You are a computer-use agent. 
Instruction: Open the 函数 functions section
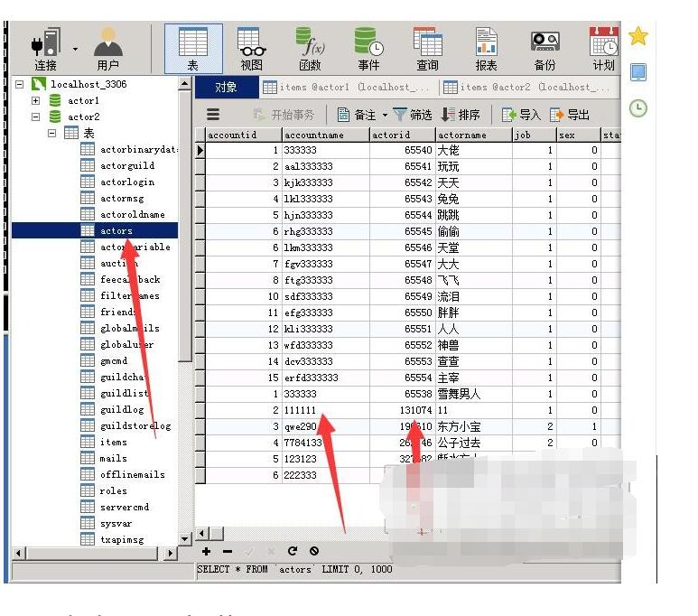click(x=311, y=48)
